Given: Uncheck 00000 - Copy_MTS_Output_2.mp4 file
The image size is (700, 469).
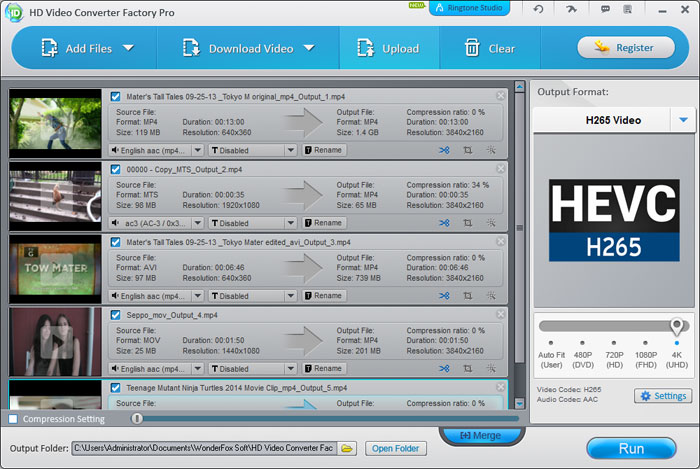Looking at the screenshot, I should [115, 169].
